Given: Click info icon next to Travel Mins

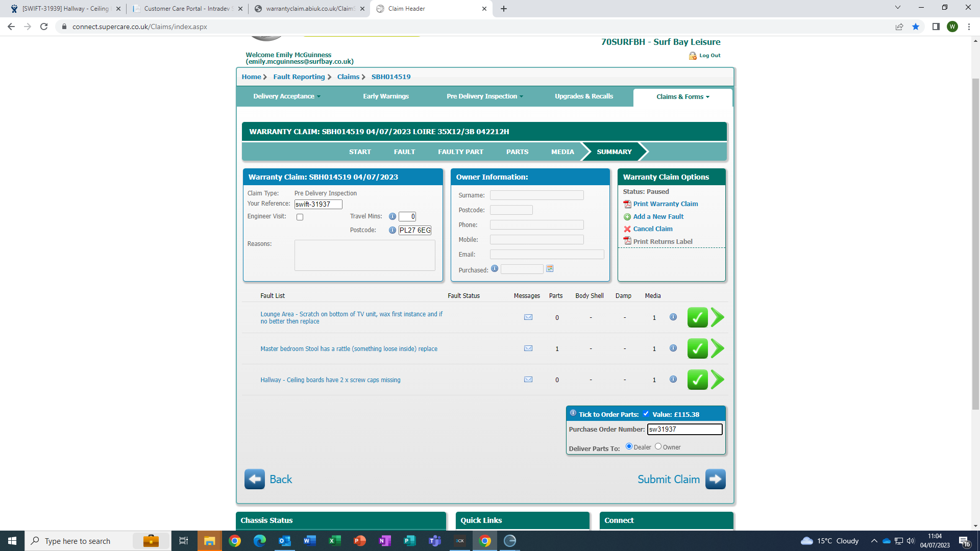Looking at the screenshot, I should pos(392,216).
